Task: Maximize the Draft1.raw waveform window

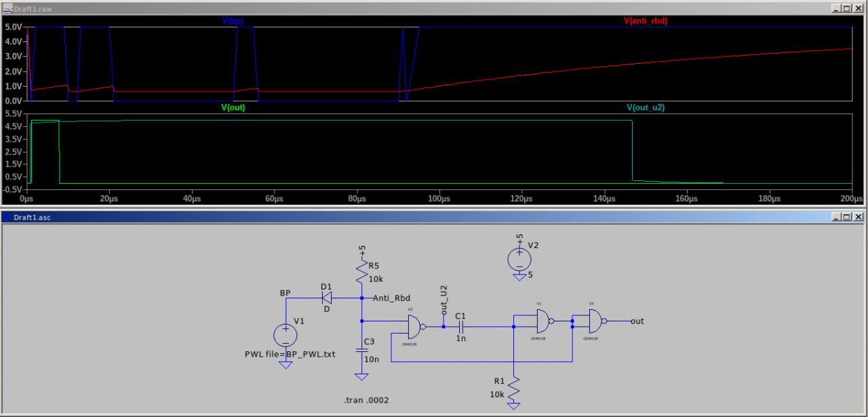Action: click(x=846, y=7)
